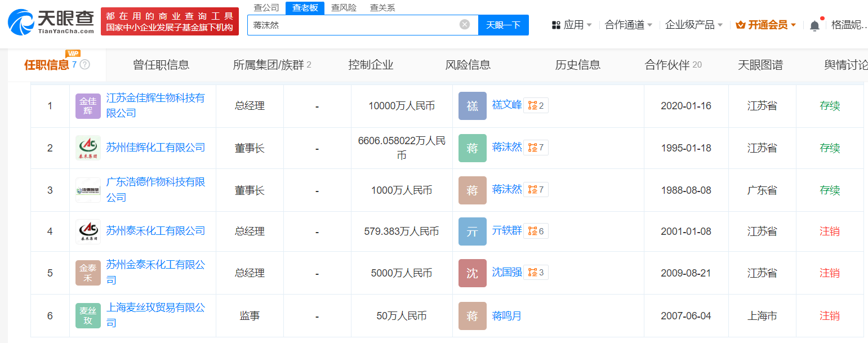868x343 pixels.
Task: Open 江苏金佳辉生物科技有限公司 link
Action: [x=155, y=105]
